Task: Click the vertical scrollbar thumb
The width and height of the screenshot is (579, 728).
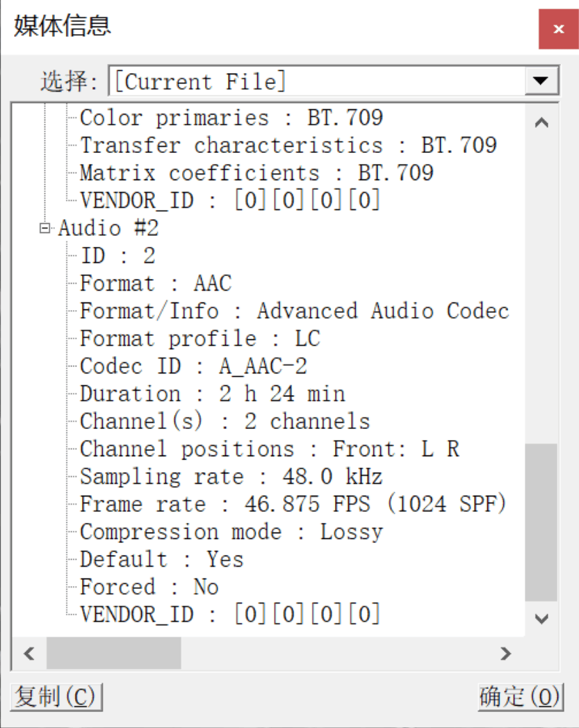Action: tap(541, 522)
